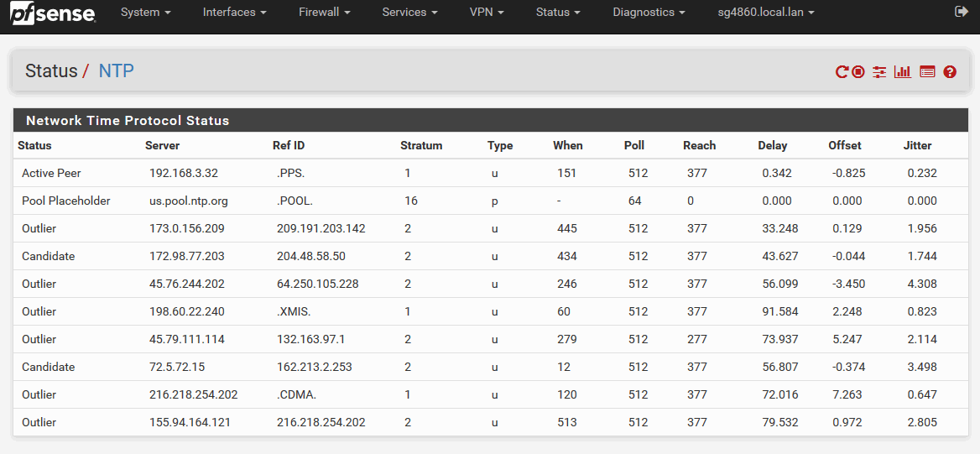Screen dimensions: 980x454
Task: Expand the System menu
Action: click(146, 12)
